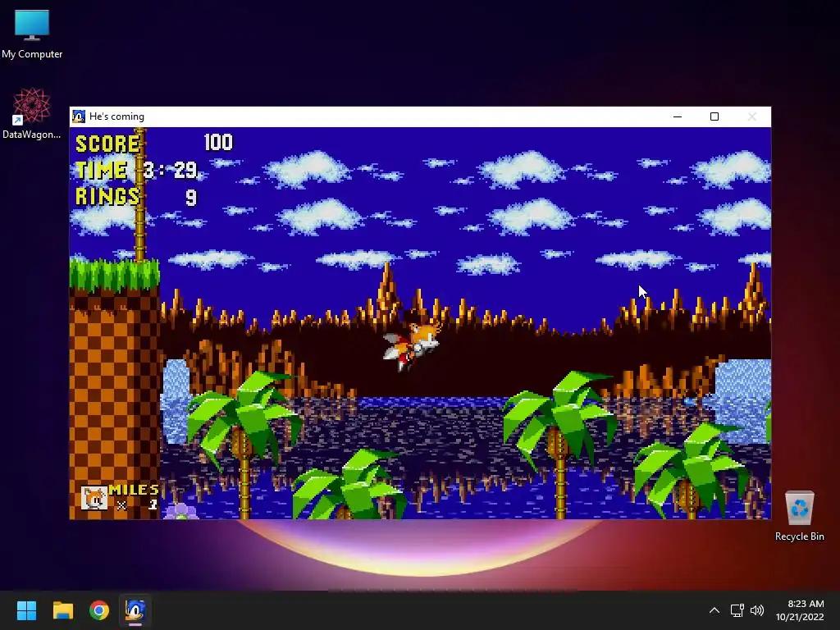Minimize the "He's coming" window
This screenshot has width=840, height=630.
pos(677,116)
